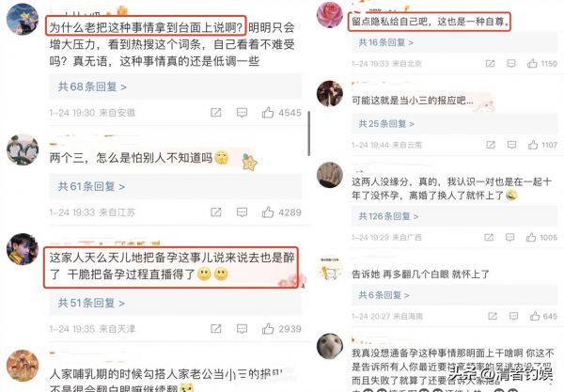Reply icon on the 海南 comment

513,316
